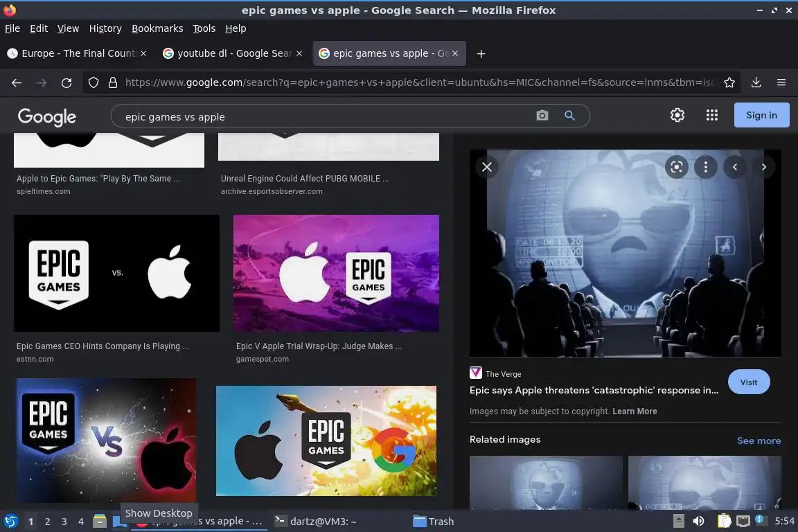
Task: Click the Google logo
Action: (x=47, y=116)
